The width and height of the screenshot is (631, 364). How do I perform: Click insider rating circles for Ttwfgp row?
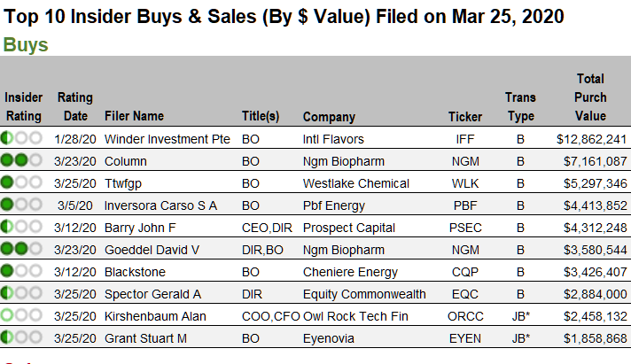(x=21, y=183)
